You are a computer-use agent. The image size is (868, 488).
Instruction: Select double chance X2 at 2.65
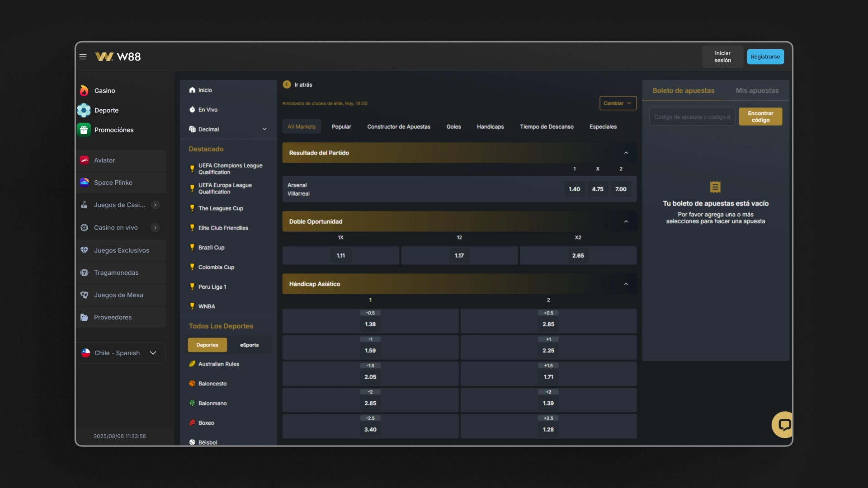578,256
